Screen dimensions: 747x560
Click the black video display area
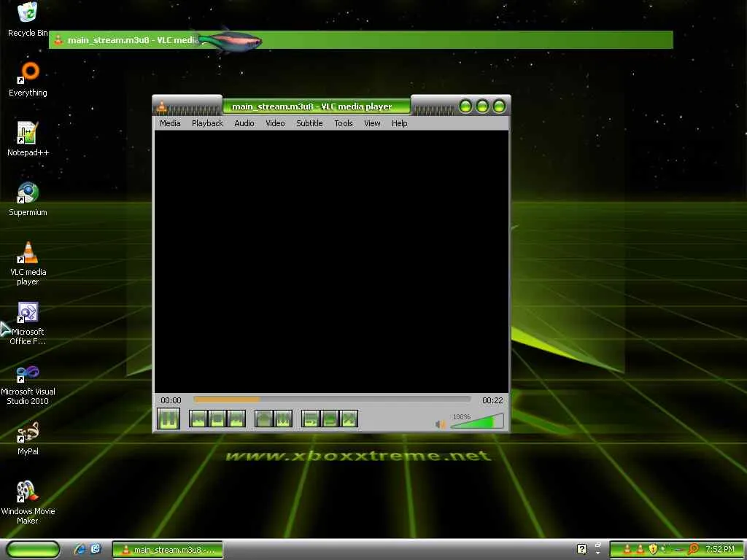[332, 262]
